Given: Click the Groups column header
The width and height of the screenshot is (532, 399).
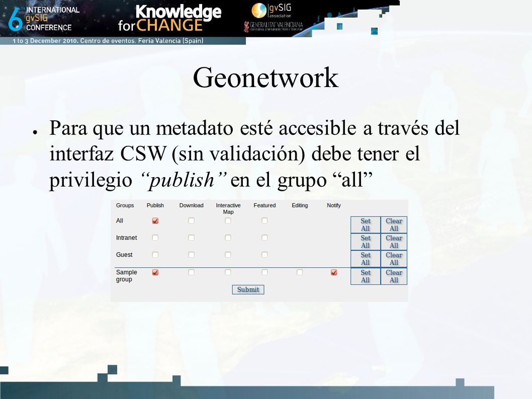Looking at the screenshot, I should tap(125, 205).
